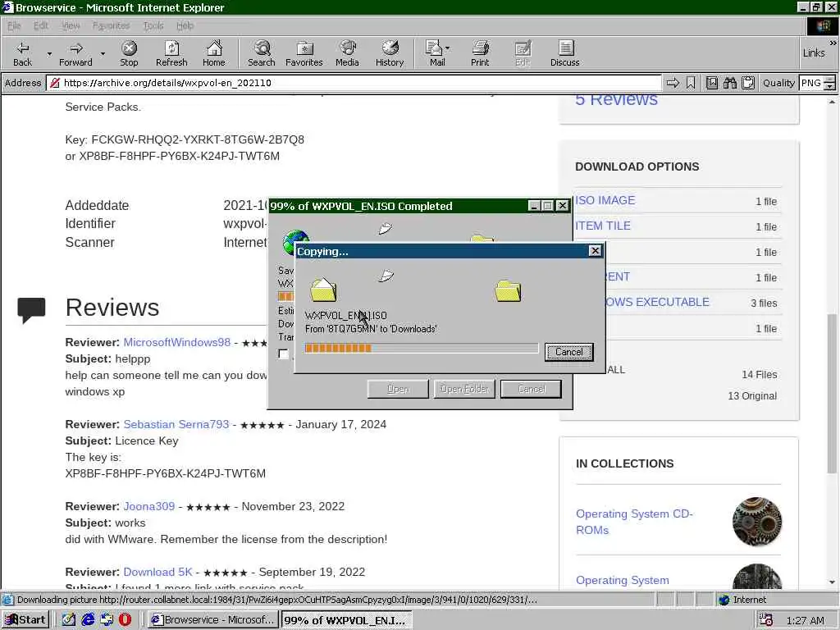Open the Edit menu
The image size is (840, 630).
point(41,25)
